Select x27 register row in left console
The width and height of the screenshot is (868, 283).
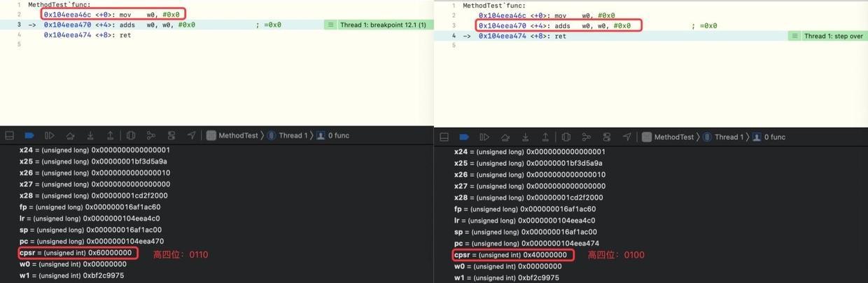pos(94,184)
